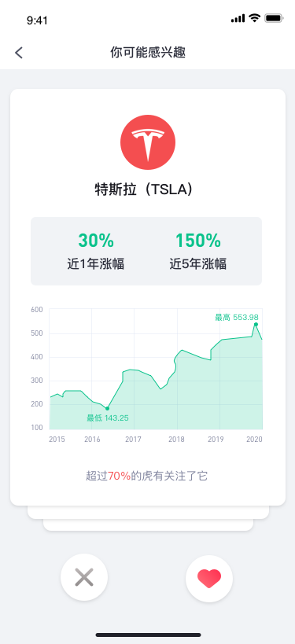The width and height of the screenshot is (295, 644).
Task: Select the highest point marker 553.98
Action: [x=256, y=324]
